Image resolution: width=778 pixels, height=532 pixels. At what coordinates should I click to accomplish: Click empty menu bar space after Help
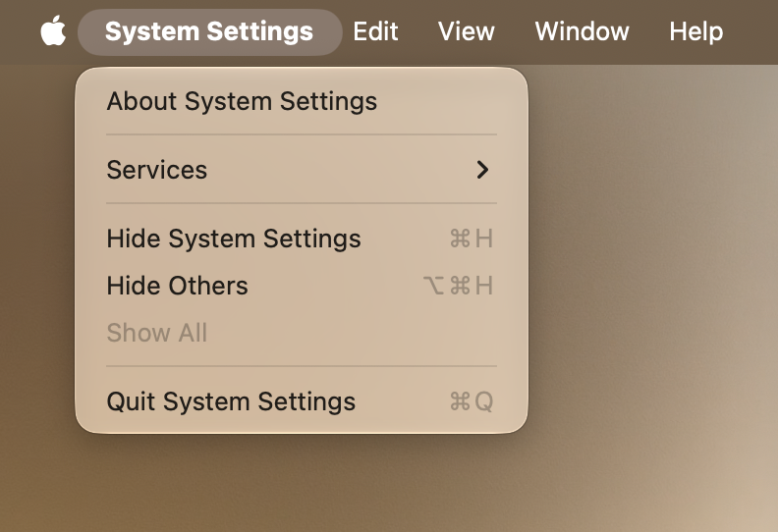pyautogui.click(x=751, y=31)
